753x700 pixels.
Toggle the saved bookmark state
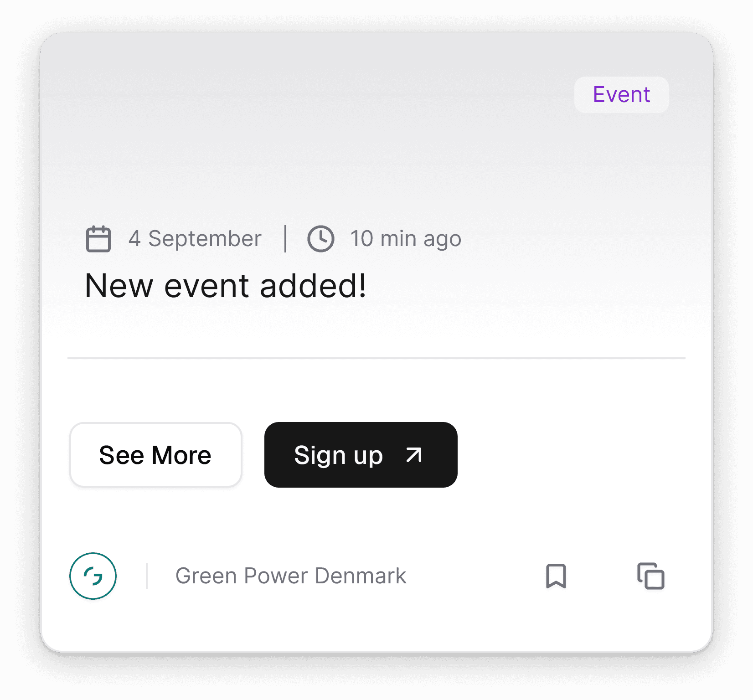point(556,576)
